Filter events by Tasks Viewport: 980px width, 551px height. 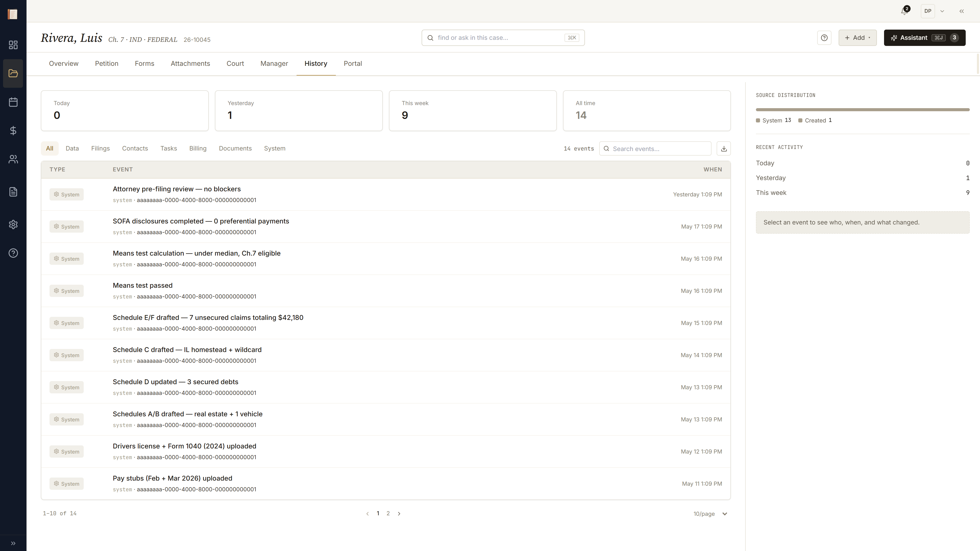click(168, 148)
